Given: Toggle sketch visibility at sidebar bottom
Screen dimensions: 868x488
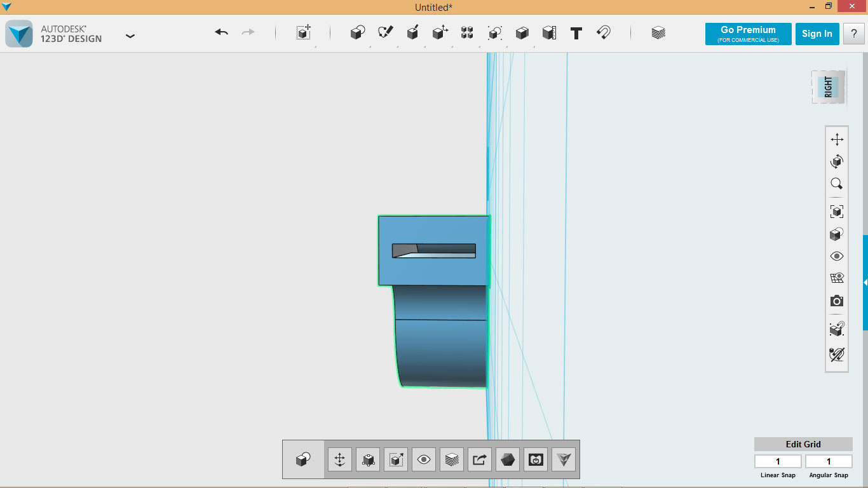Looking at the screenshot, I should tap(837, 355).
